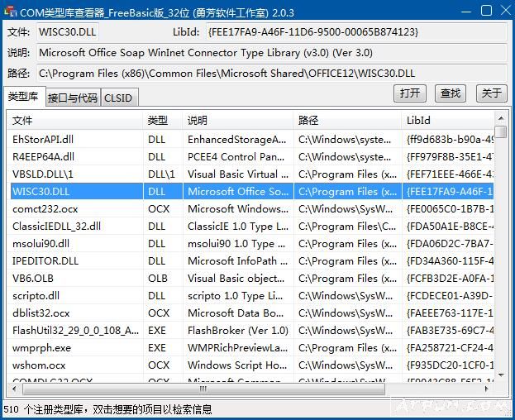Select the wmprph.exe row
Screen dimensions: 515x420
pyautogui.click(x=250, y=348)
